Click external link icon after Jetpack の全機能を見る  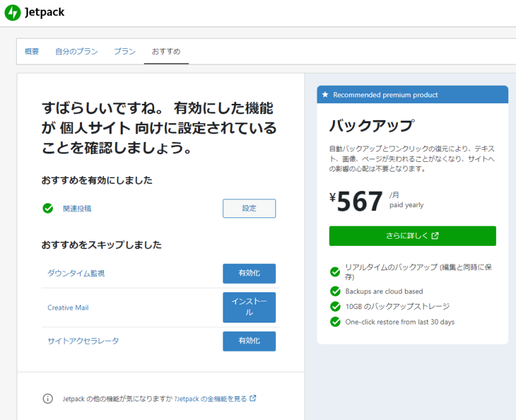click(x=253, y=399)
